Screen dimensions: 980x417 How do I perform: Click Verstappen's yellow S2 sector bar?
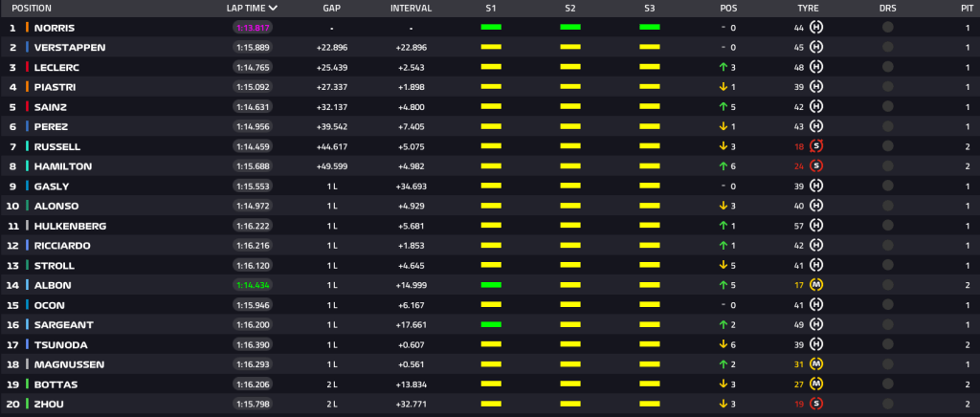tap(570, 47)
